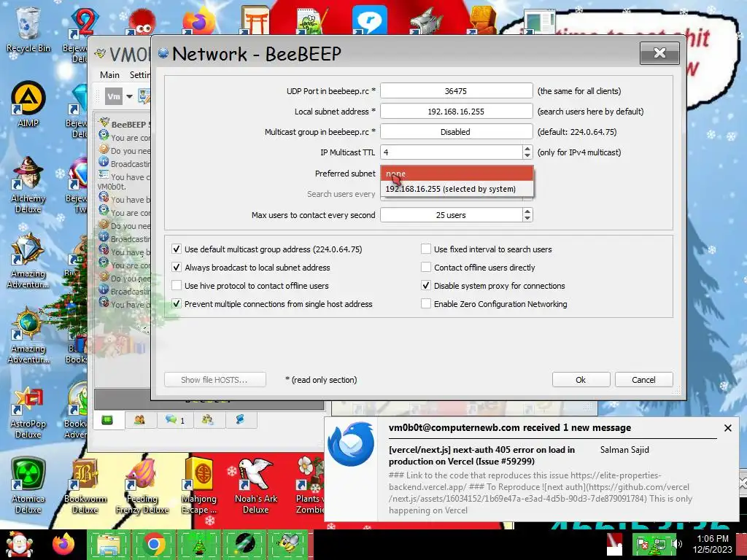Click the Cancel button
This screenshot has height=560, width=747.
[643, 379]
